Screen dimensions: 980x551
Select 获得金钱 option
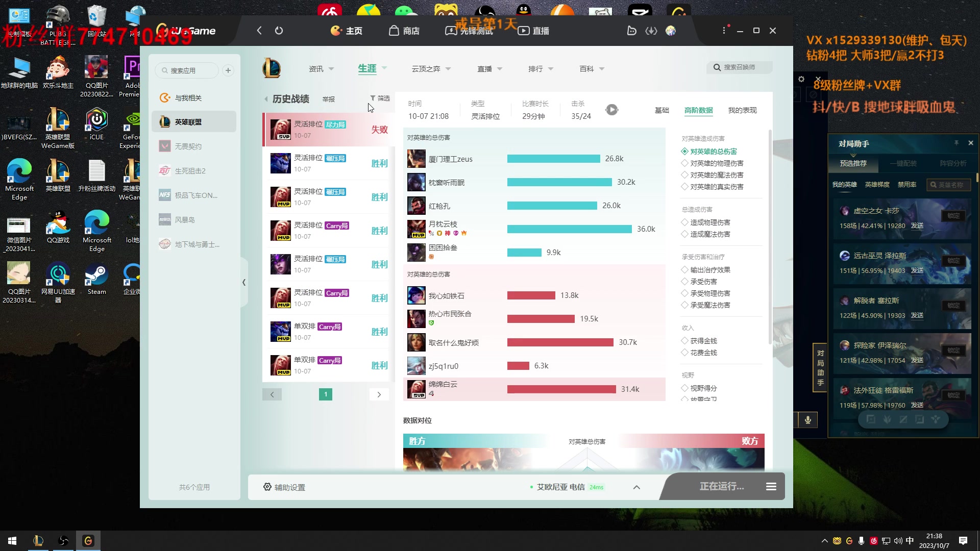pyautogui.click(x=699, y=341)
